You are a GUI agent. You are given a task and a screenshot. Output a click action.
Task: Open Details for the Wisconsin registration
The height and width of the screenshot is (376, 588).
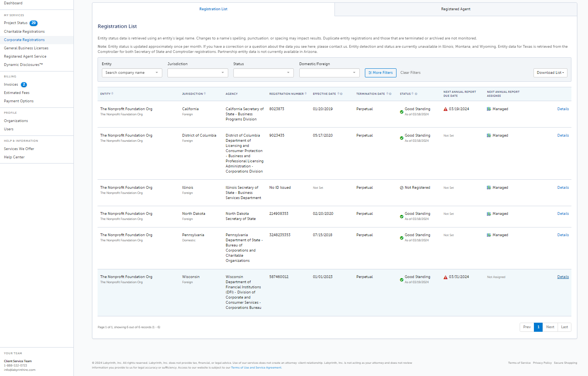click(x=563, y=277)
